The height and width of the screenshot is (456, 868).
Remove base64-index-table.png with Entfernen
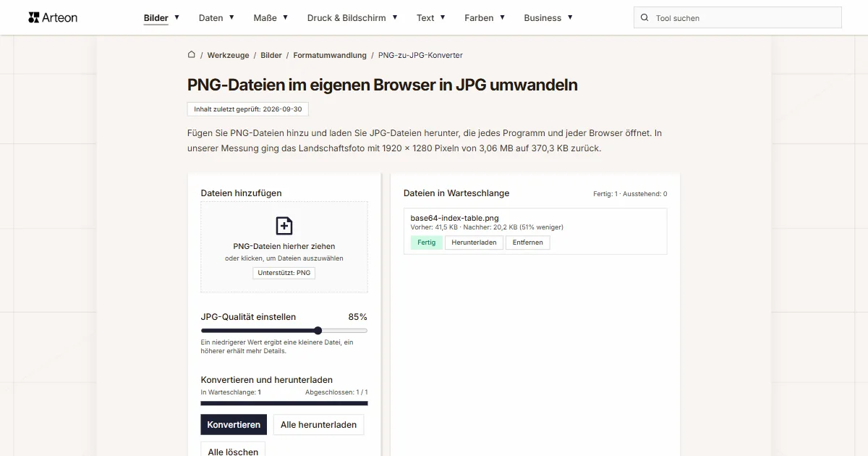528,242
